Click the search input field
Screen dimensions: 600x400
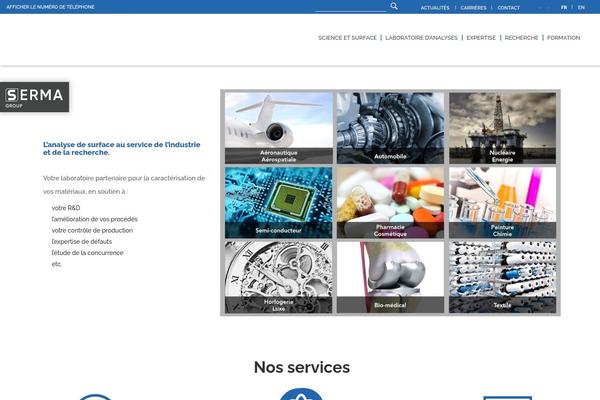coord(351,7)
